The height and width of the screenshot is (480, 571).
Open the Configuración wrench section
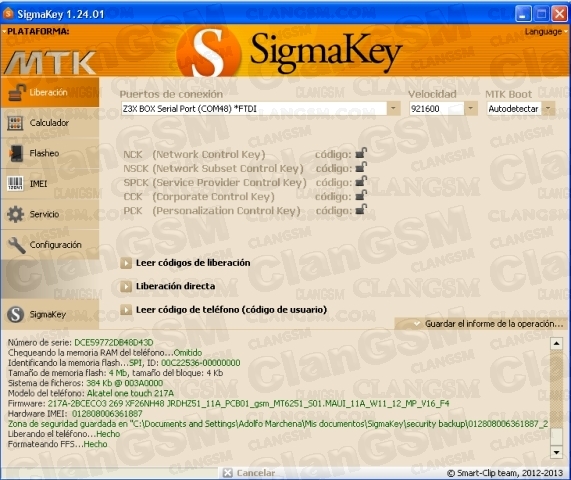point(50,245)
